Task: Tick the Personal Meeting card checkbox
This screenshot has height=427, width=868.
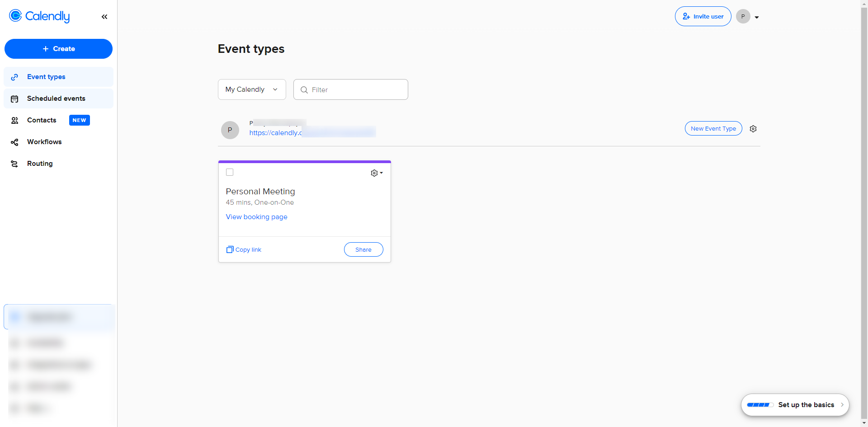Action: click(230, 172)
